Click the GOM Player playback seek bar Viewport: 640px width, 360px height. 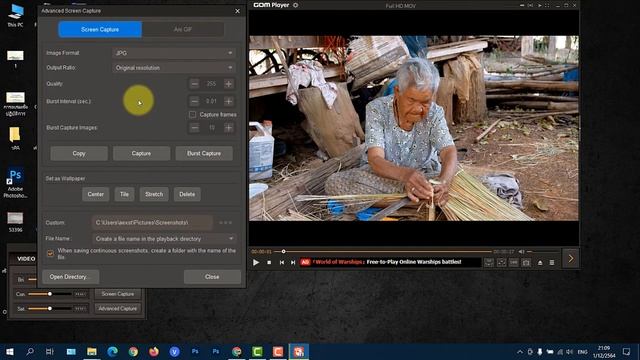[384, 251]
